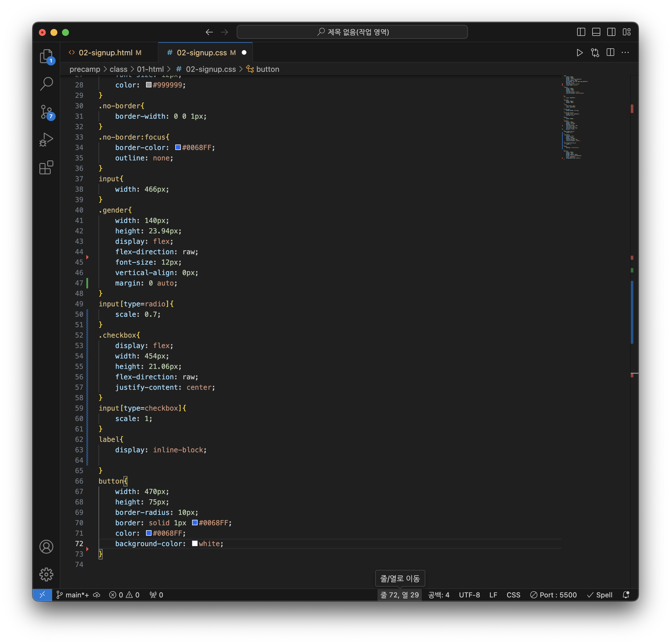Screen dimensions: 671x644
Task: Open the border-color #0068FF swatch on line 34
Action: (x=178, y=147)
